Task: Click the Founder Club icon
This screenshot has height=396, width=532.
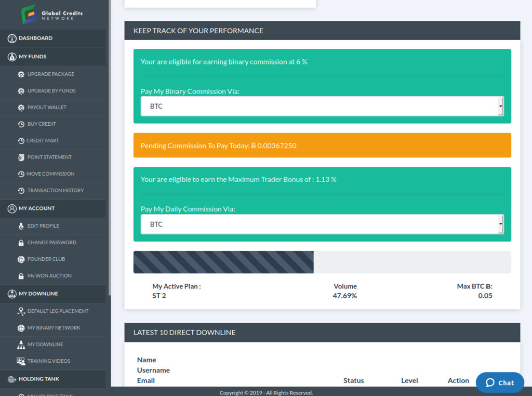Action: (21, 259)
